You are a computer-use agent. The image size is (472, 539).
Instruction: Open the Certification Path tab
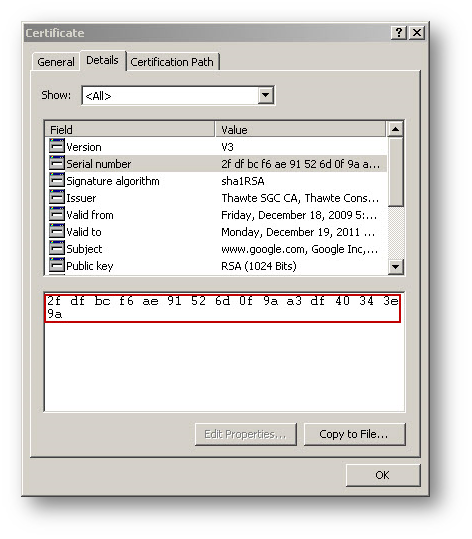point(172,62)
